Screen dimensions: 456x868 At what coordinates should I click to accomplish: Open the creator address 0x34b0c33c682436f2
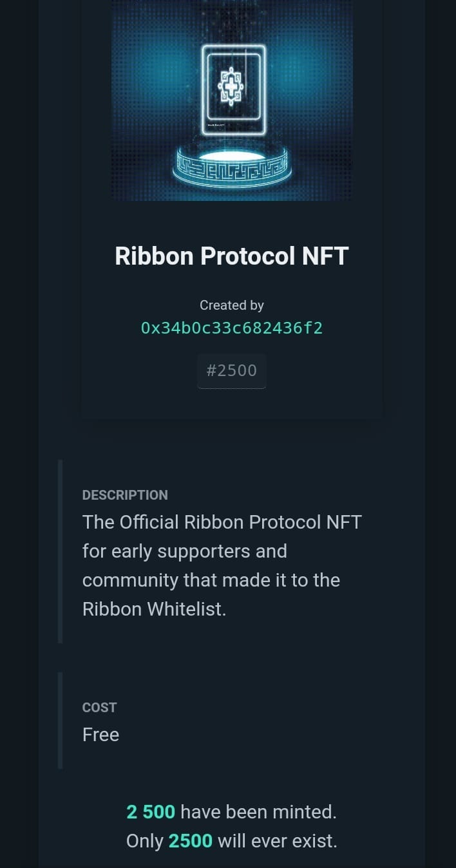coord(232,328)
